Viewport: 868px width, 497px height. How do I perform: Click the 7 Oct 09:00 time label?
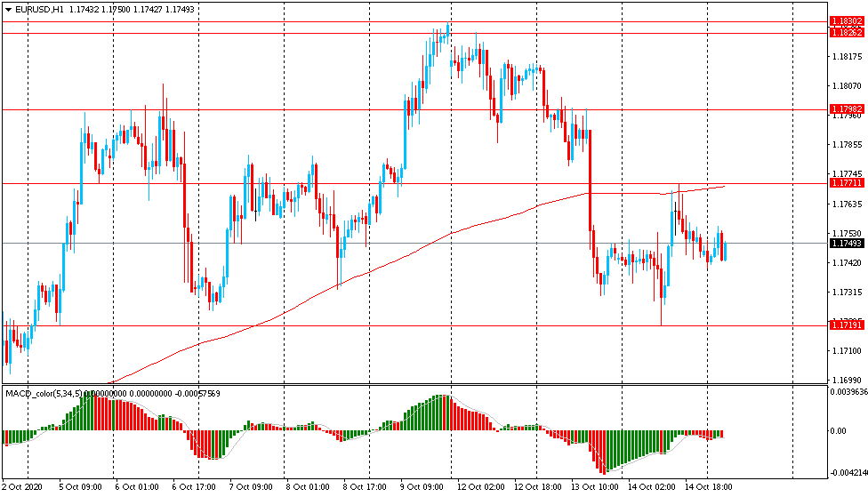point(251,487)
